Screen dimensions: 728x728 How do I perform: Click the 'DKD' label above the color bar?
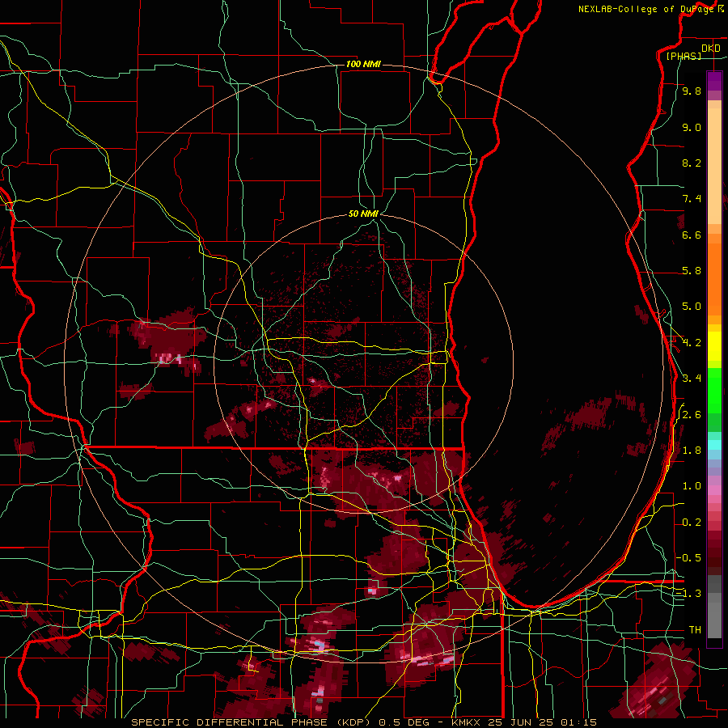(711, 49)
